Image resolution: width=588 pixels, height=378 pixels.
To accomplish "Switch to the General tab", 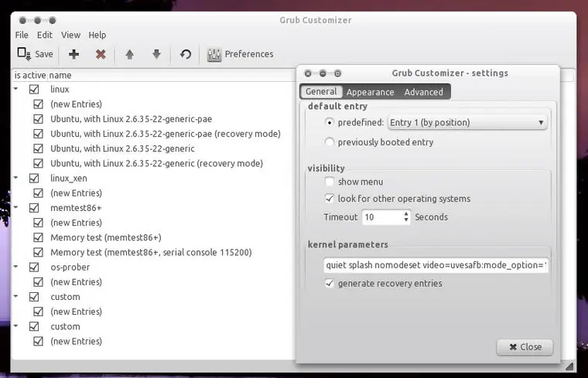I will click(x=321, y=92).
